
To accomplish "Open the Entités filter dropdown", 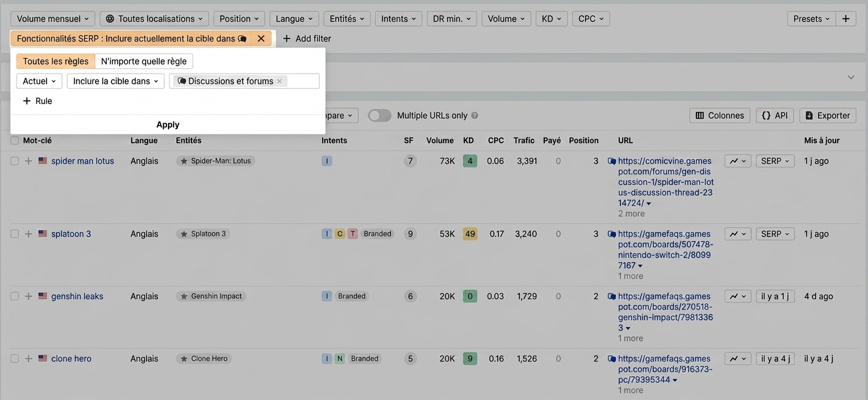I will [347, 19].
